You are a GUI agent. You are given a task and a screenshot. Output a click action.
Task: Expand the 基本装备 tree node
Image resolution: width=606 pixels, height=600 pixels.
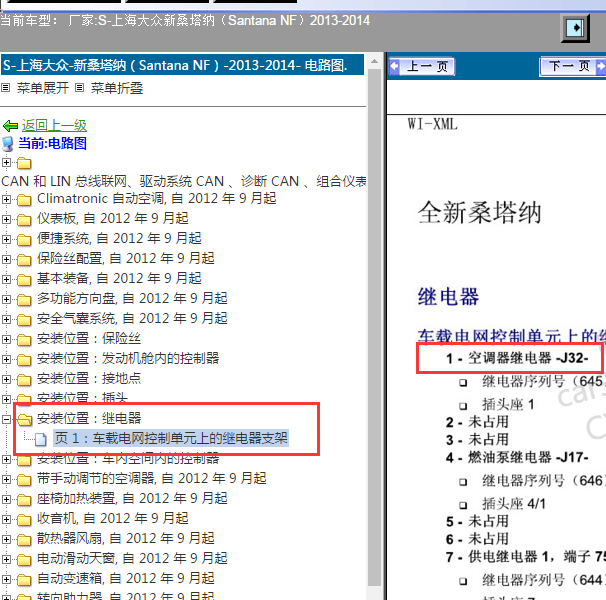(6, 279)
